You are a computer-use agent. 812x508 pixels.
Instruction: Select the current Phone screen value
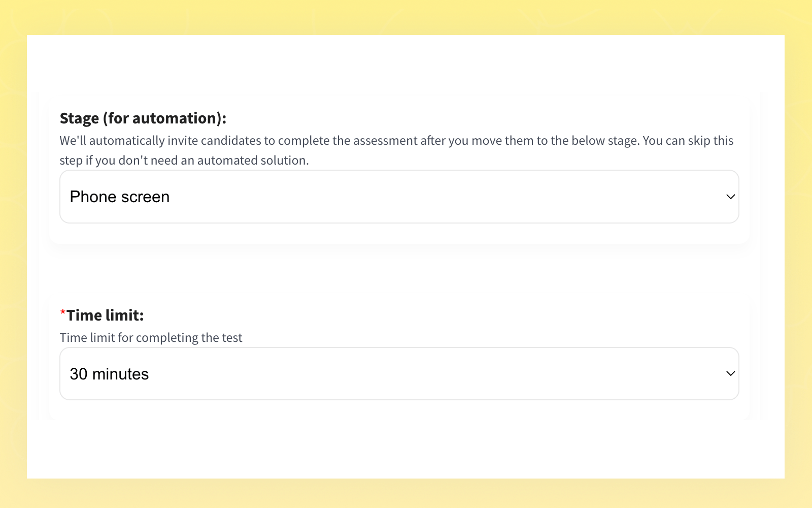click(x=120, y=196)
